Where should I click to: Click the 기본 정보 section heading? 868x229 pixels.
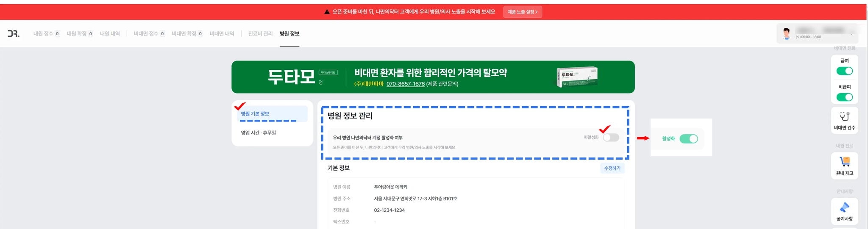coord(338,168)
